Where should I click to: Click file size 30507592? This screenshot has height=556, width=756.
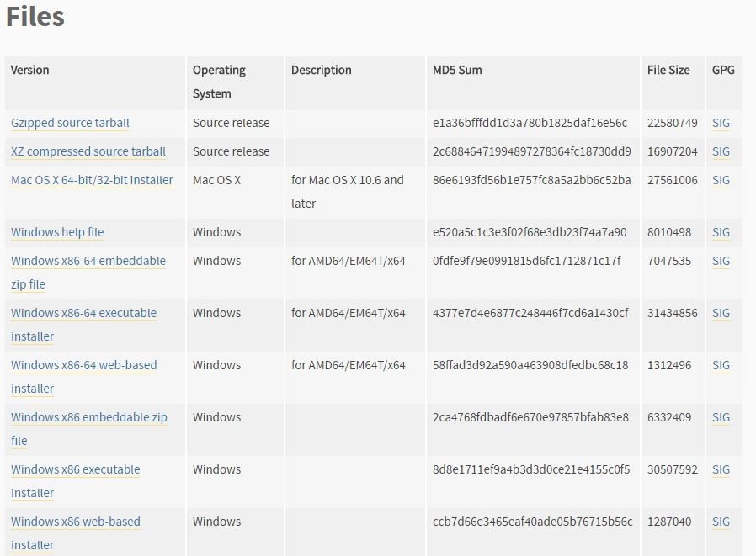pos(672,469)
